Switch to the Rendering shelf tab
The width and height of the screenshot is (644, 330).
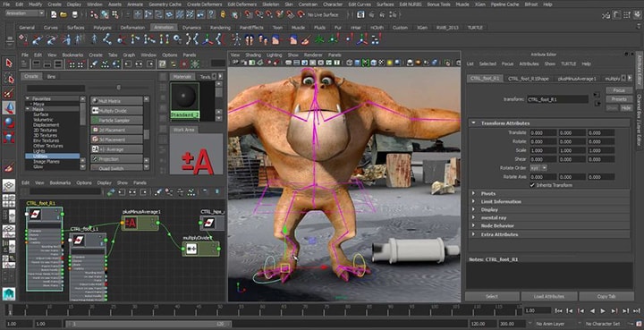(x=221, y=28)
